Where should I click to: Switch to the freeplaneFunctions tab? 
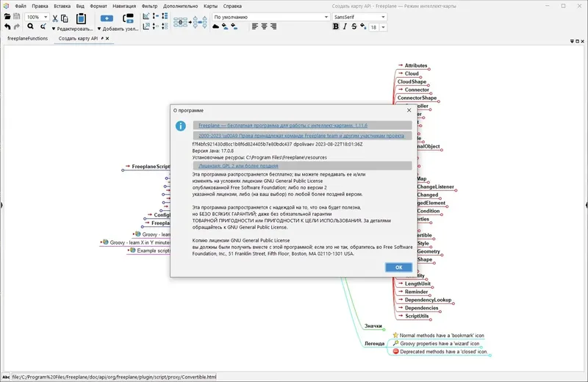pyautogui.click(x=27, y=38)
